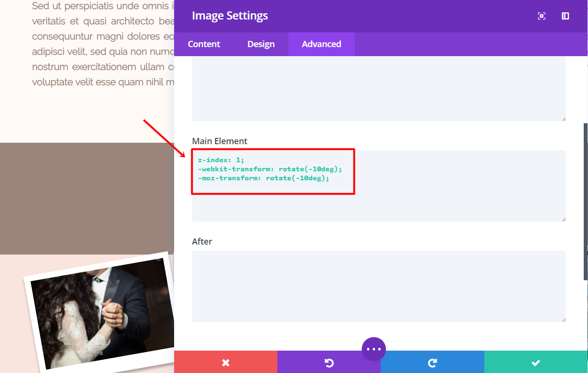The height and width of the screenshot is (373, 588).
Task: Save changes with the green checkmark
Action: 536,363
